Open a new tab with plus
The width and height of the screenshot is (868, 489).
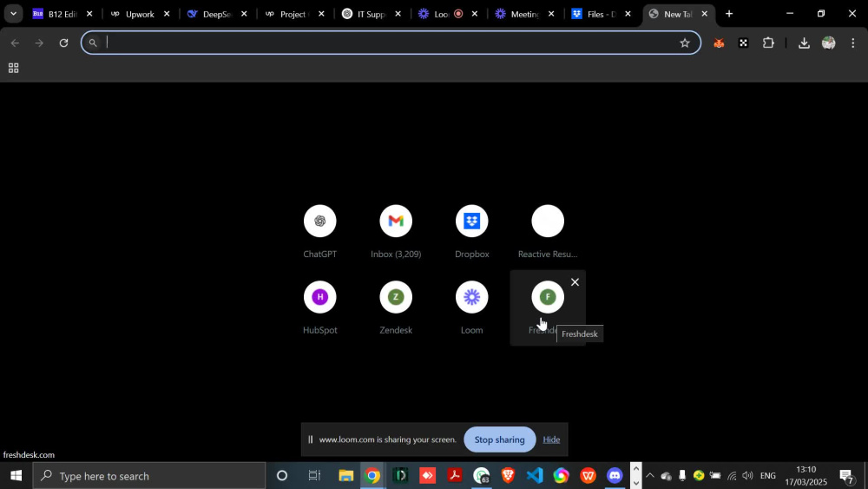pos(729,14)
